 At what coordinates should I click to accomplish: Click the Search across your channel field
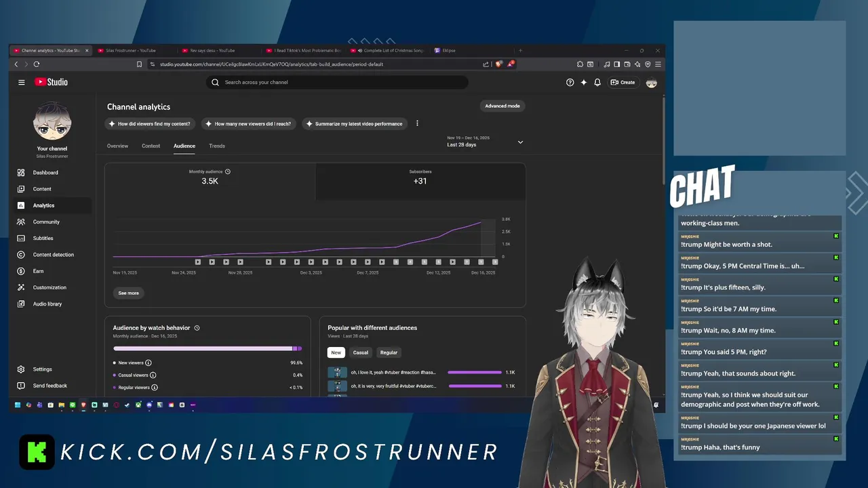[337, 82]
